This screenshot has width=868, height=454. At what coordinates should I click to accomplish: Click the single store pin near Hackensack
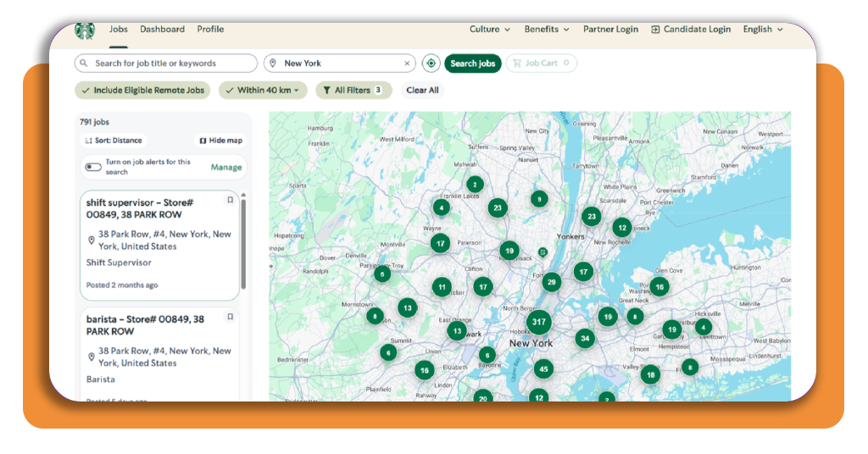coord(543,252)
